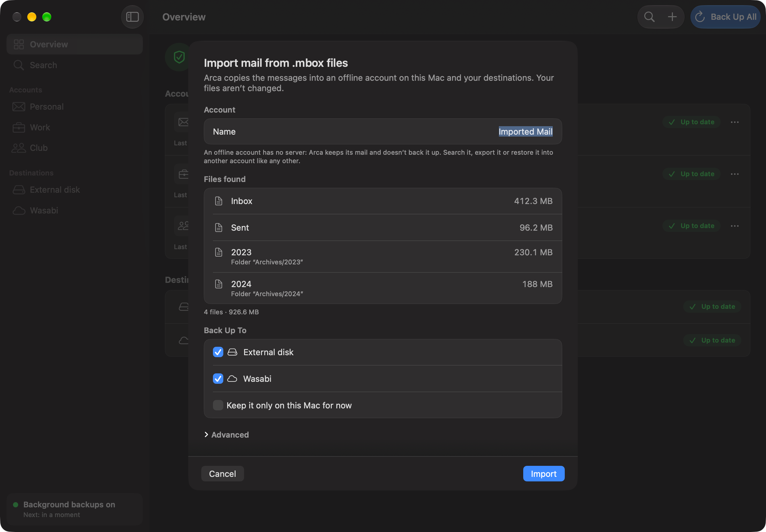
Task: Select Wasabi destination in sidebar
Action: (x=75, y=210)
